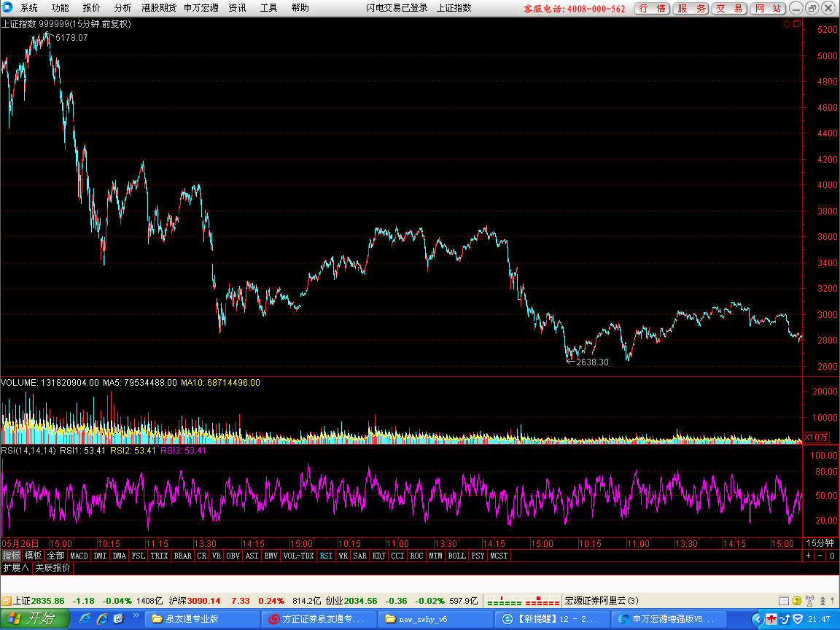This screenshot has height=630, width=840.
Task: Switch indicator to BRAR
Action: click(x=183, y=556)
